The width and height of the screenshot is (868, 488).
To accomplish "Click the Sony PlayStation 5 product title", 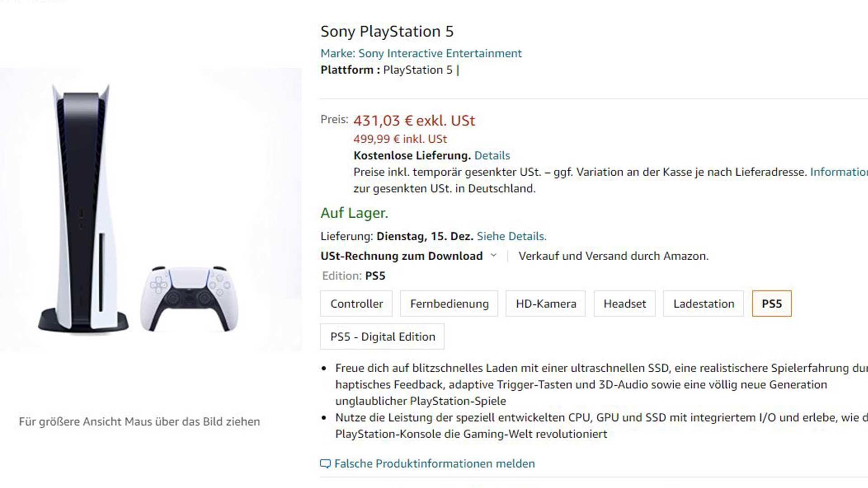I will 387,31.
